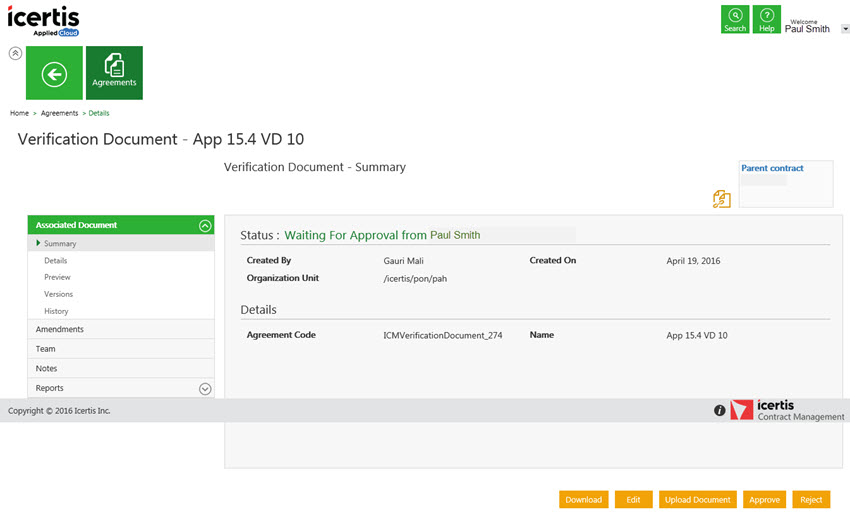Open the Agreements tile

(114, 73)
